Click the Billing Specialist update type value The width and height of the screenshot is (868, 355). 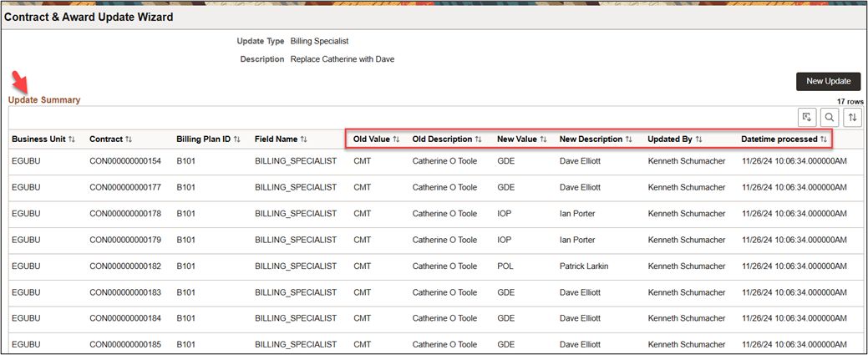pos(319,41)
